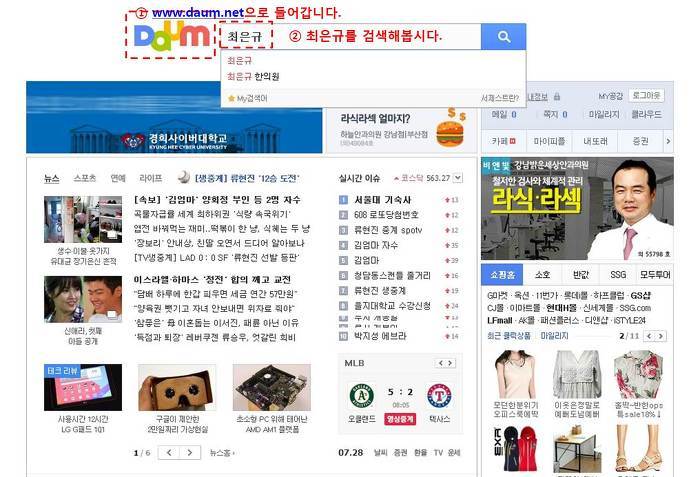
Task: Select the 소호 shopping tab
Action: pos(542,275)
